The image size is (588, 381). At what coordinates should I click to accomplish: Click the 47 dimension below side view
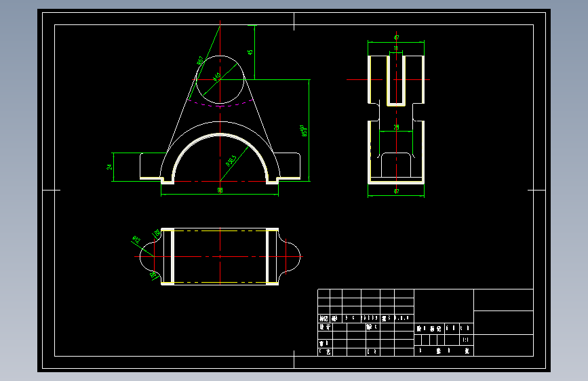[x=396, y=191]
